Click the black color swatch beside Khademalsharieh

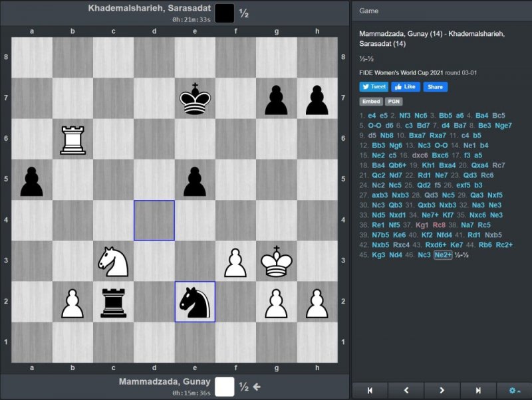(225, 12)
